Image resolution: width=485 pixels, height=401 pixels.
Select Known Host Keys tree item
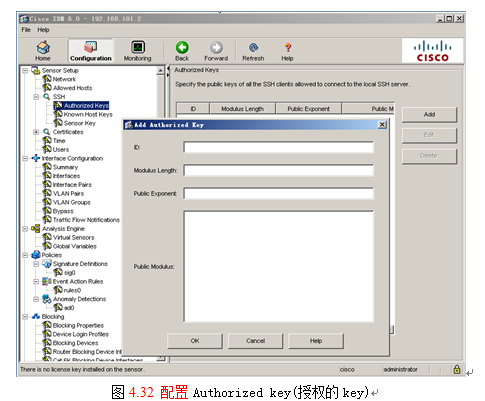[x=88, y=114]
